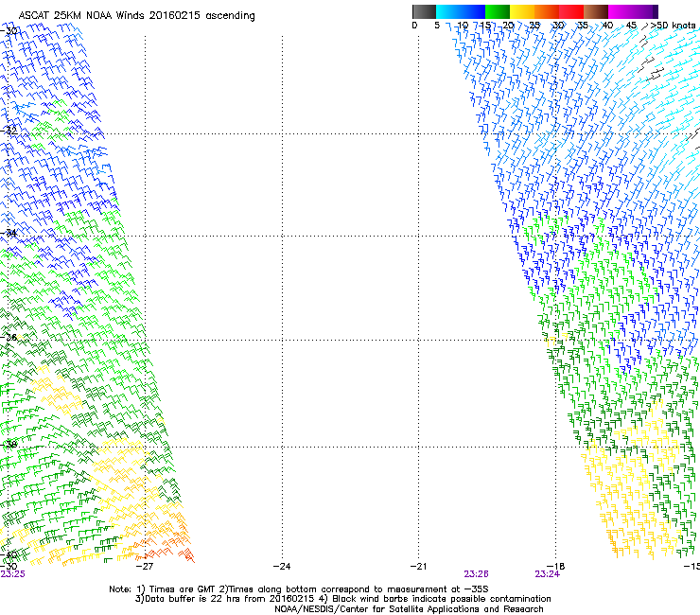The image size is (700, 615).
Task: Click the green 15-20 knots legend swatch
Action: (x=498, y=11)
